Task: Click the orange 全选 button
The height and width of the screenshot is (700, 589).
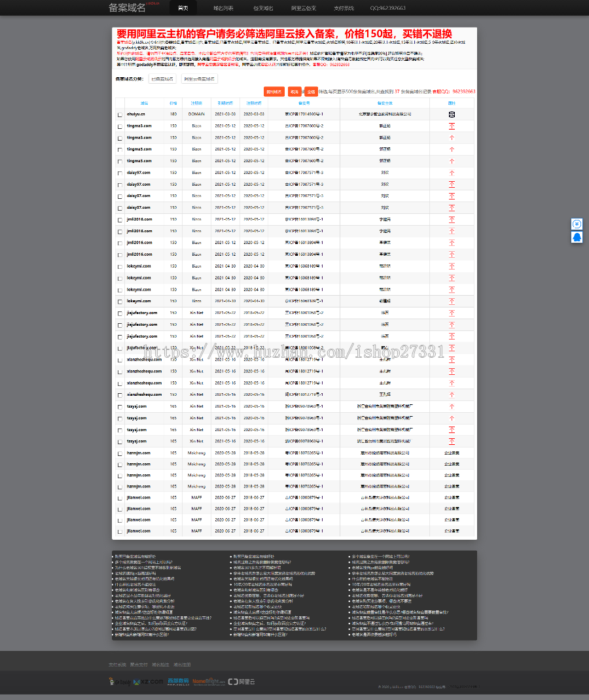Action: coord(312,92)
